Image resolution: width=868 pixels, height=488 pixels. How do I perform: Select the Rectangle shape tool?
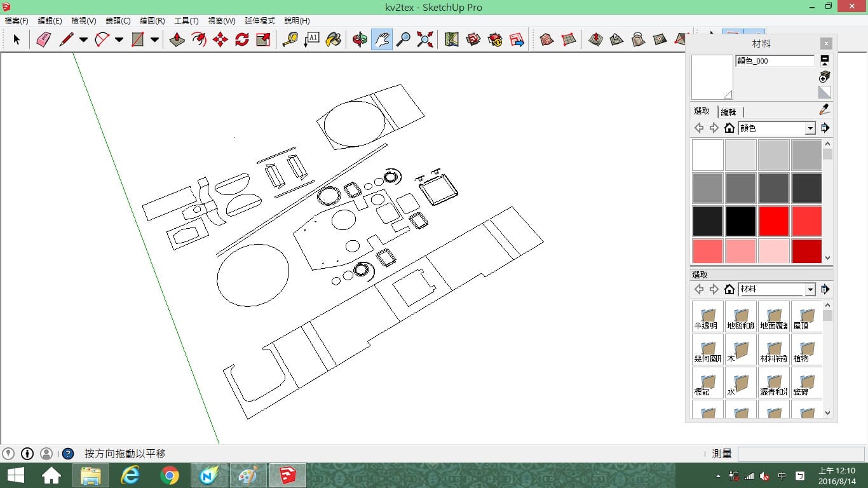tap(137, 39)
